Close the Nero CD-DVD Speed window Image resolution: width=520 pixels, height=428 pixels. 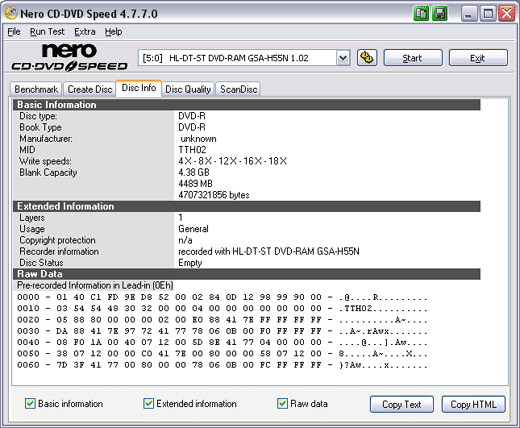507,14
